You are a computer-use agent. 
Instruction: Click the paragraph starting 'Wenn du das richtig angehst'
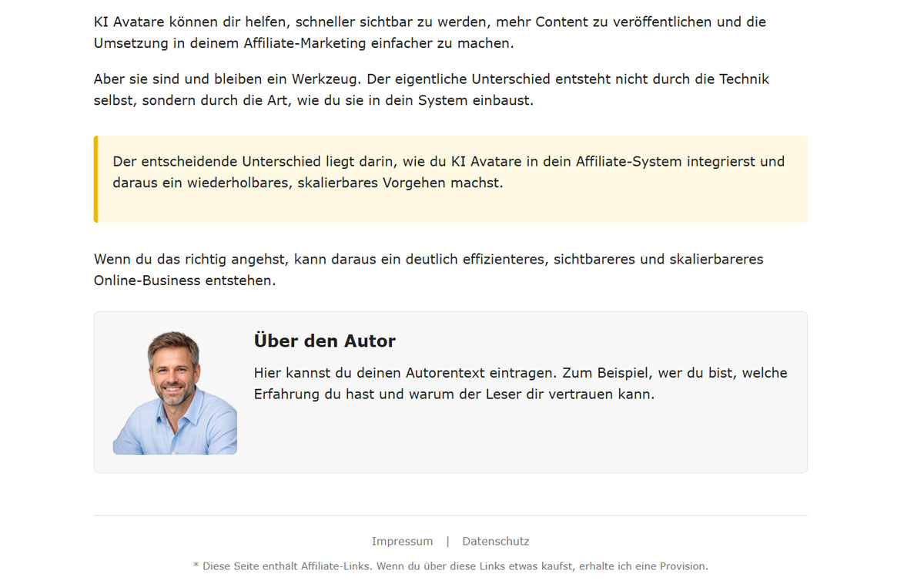click(429, 270)
